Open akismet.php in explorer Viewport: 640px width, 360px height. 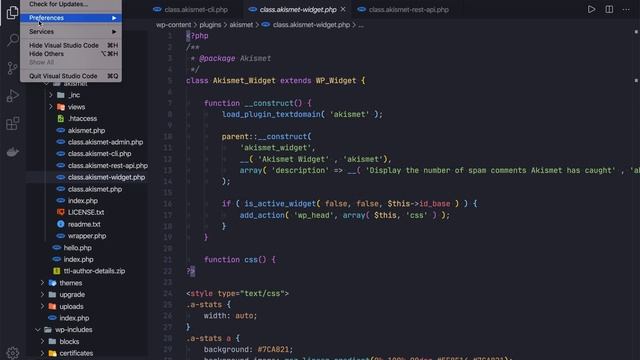click(x=86, y=131)
